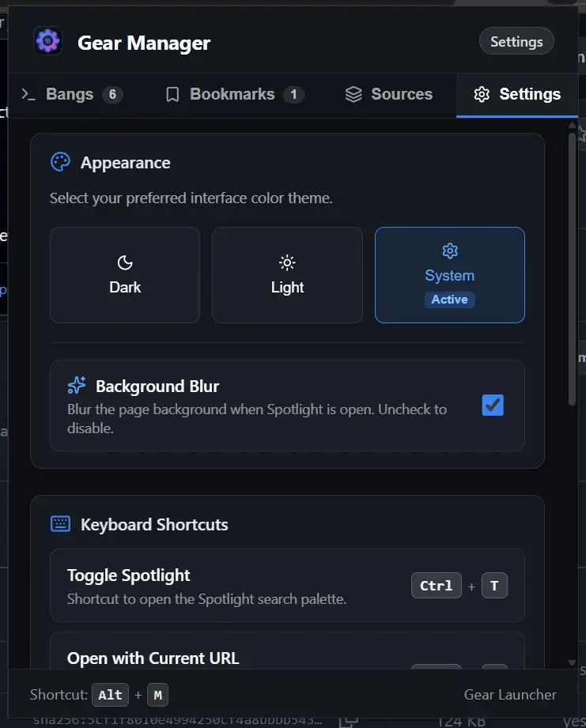Open Settings via the top-right pill button
This screenshot has height=728, width=586.
(x=516, y=41)
